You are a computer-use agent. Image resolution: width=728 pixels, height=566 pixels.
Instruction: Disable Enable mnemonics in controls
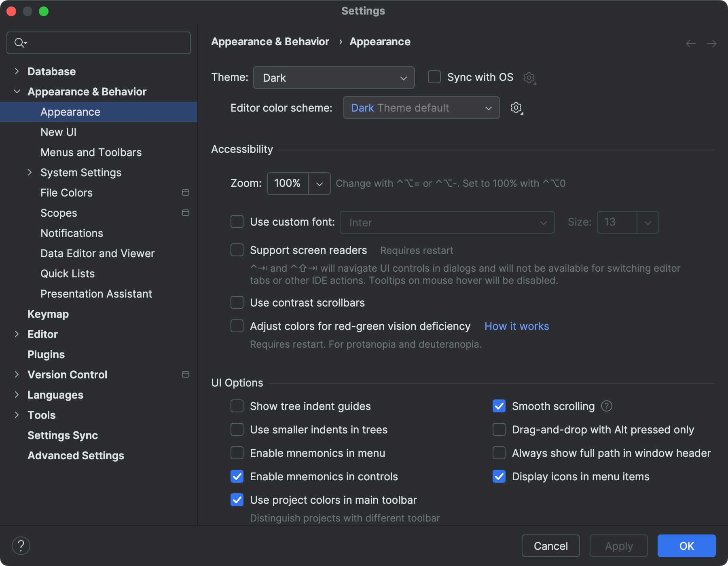coord(237,476)
